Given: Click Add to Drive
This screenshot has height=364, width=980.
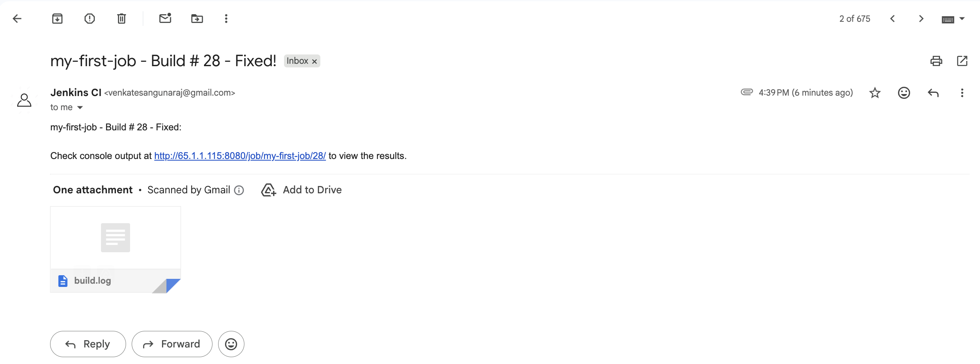Looking at the screenshot, I should tap(302, 190).
